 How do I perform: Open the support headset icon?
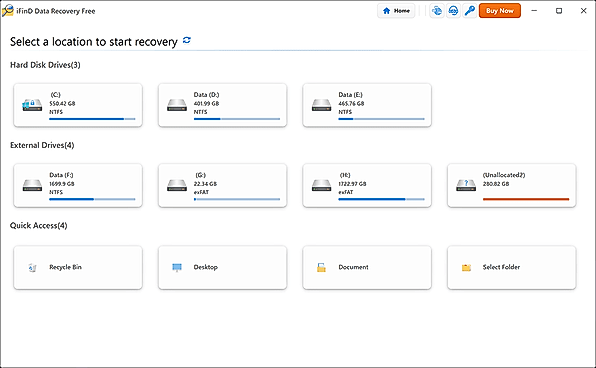[453, 11]
